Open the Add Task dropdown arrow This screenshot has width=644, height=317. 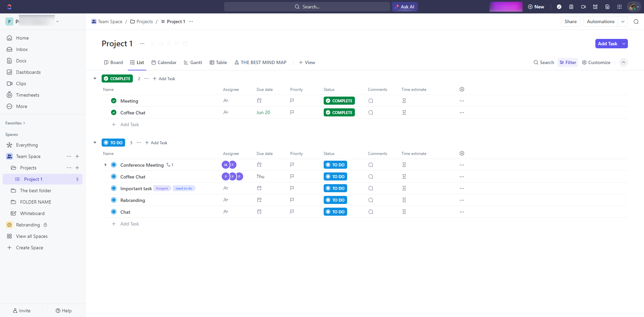[624, 44]
